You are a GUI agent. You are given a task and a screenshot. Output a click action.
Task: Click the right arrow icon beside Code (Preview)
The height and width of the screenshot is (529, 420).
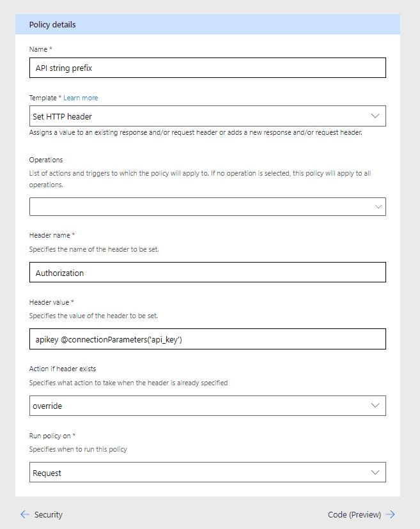click(x=391, y=514)
